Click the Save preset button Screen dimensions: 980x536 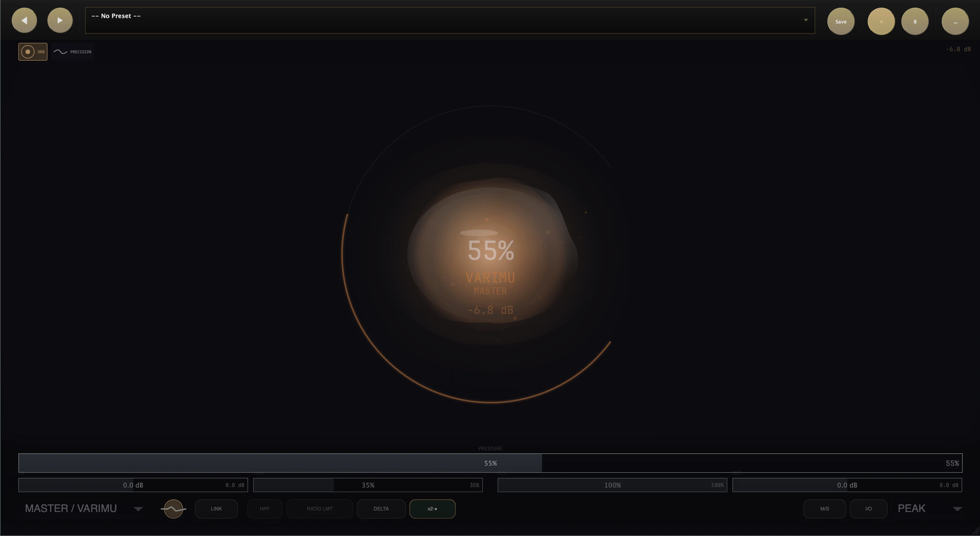pos(840,21)
